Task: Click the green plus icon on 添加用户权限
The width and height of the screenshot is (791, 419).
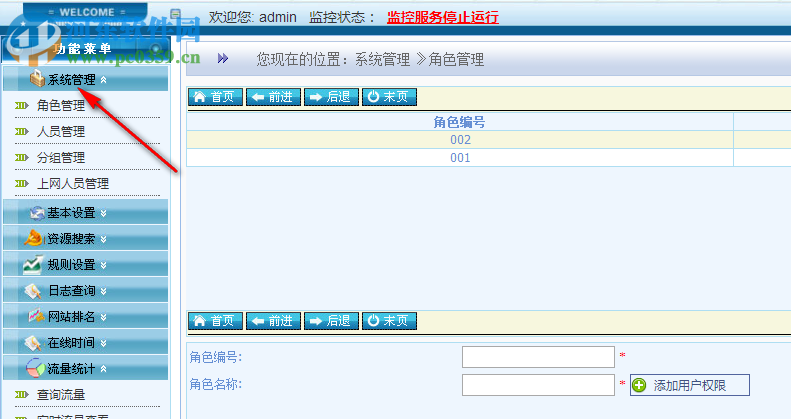Action: [x=639, y=385]
